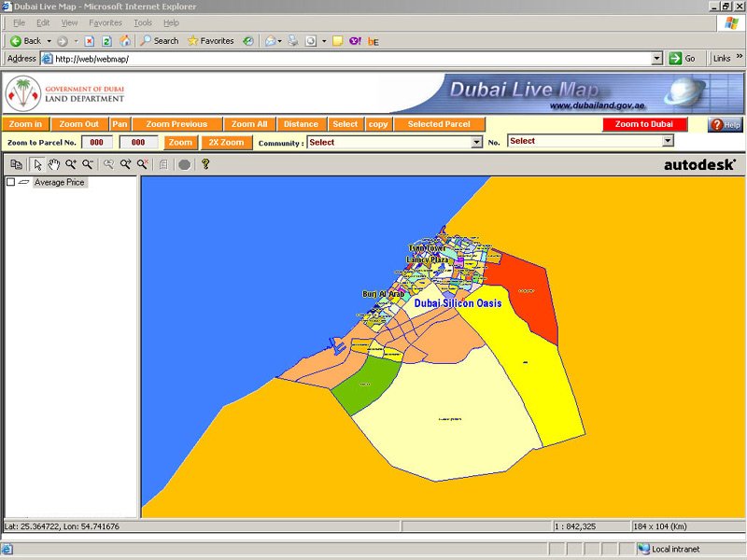747x560 pixels.
Task: Expand the Address bar history dropdown
Action: click(x=657, y=59)
